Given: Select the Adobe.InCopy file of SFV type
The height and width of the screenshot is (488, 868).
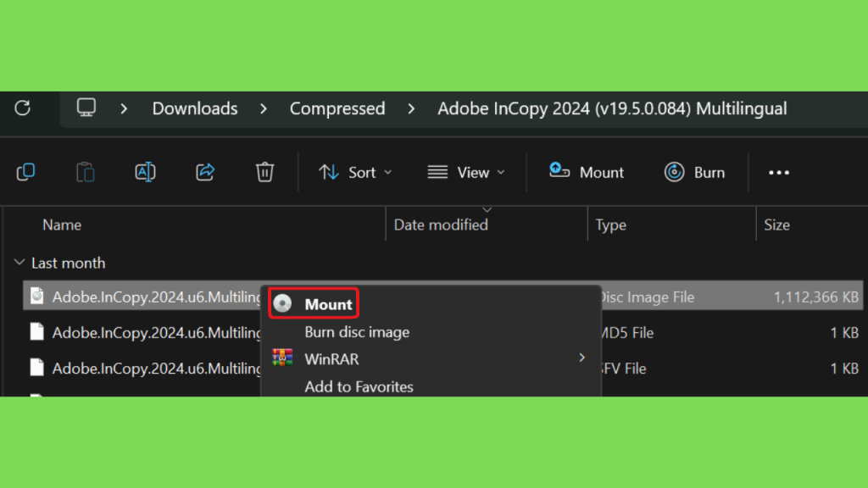Looking at the screenshot, I should click(x=157, y=369).
